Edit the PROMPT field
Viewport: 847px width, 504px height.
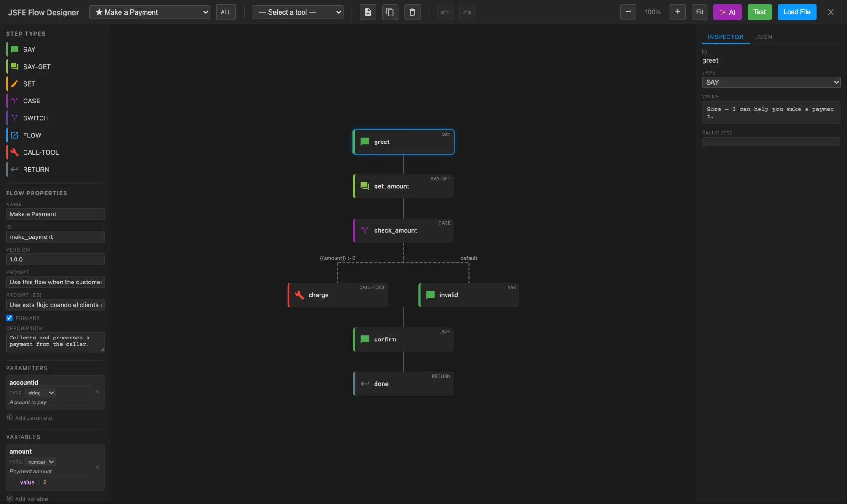(55, 282)
